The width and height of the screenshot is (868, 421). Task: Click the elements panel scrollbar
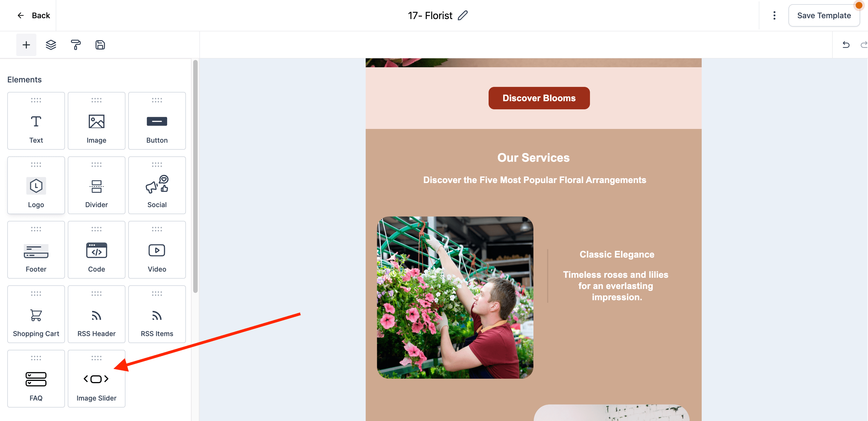pyautogui.click(x=195, y=176)
